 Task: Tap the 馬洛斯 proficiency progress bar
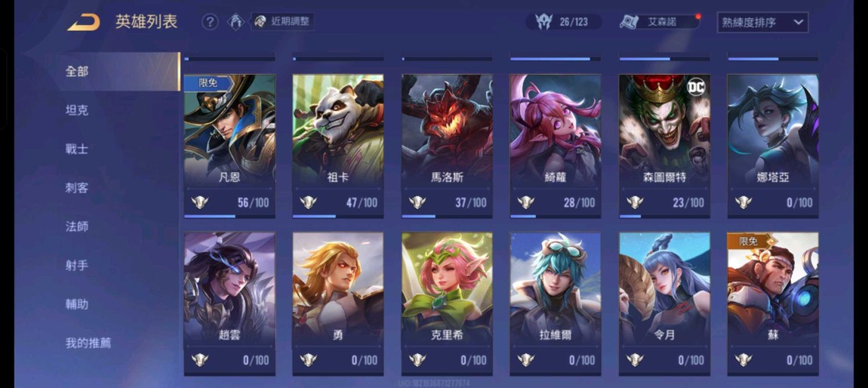pyautogui.click(x=448, y=217)
